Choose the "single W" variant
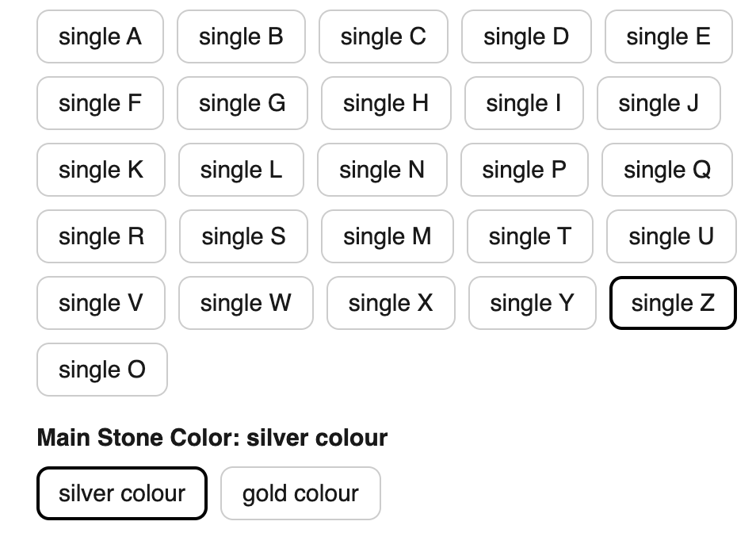756x552 pixels. click(x=246, y=303)
